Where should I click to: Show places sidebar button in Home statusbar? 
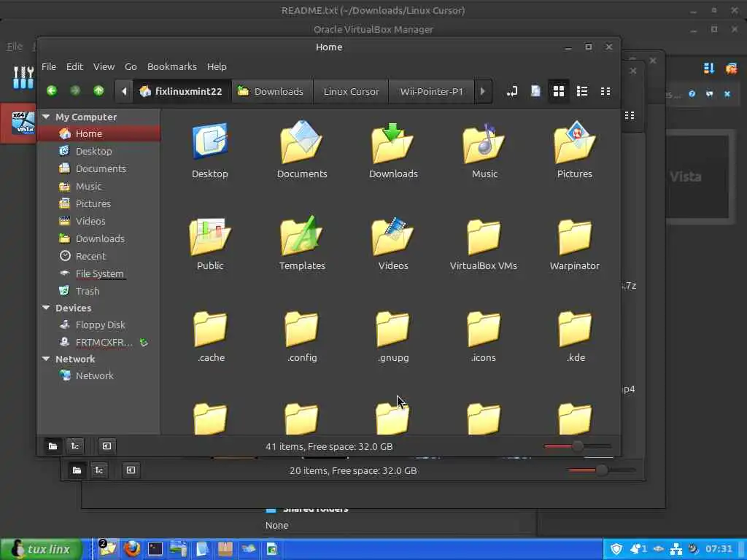53,446
